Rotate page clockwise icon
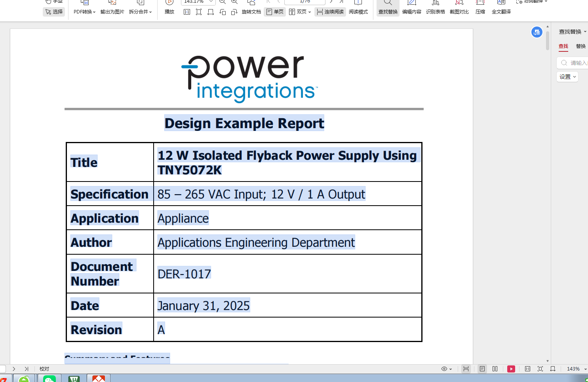The height and width of the screenshot is (382, 588). point(234,12)
